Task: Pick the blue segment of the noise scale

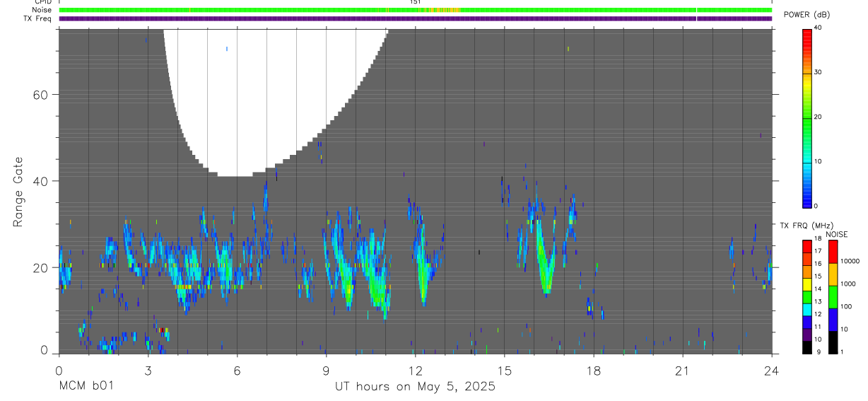Action: 833,320
